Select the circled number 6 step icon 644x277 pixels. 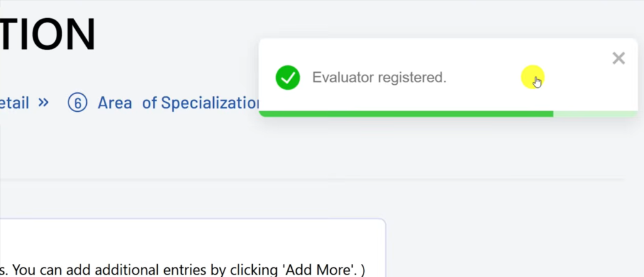(77, 103)
